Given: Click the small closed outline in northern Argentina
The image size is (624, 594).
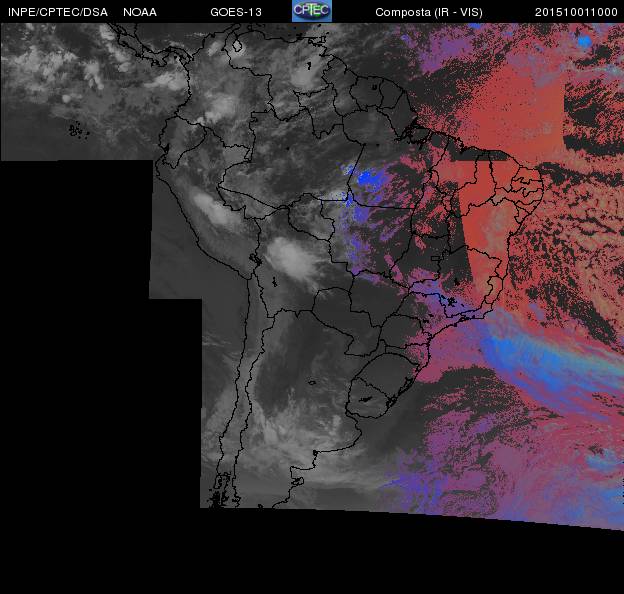Looking at the screenshot, I should tap(311, 381).
